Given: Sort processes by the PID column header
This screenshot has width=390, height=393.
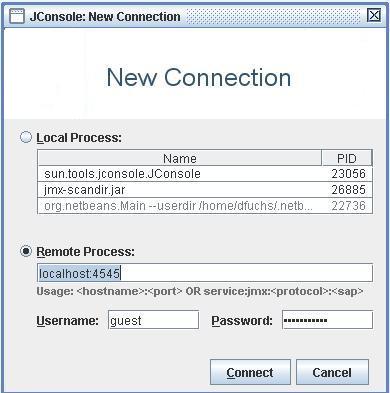Looking at the screenshot, I should [x=347, y=158].
